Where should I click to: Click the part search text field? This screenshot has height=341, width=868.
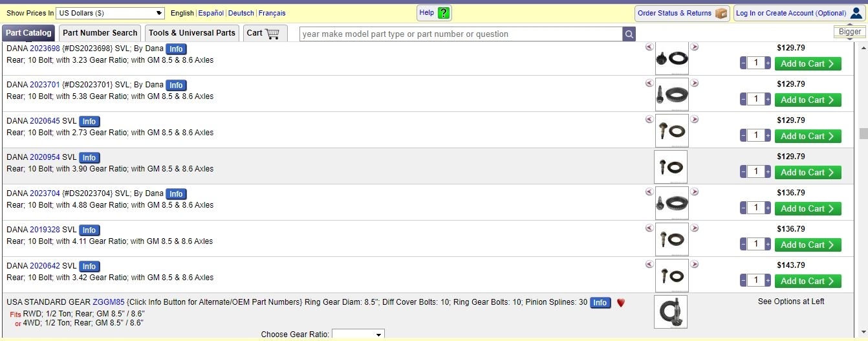tap(461, 34)
